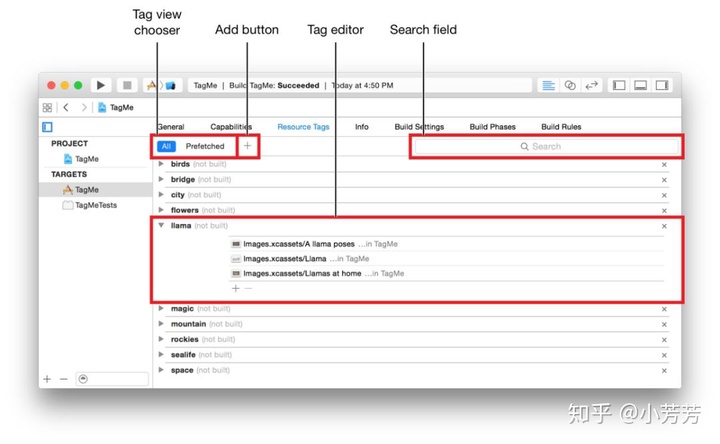Toggle the Debug area pane

(x=640, y=85)
